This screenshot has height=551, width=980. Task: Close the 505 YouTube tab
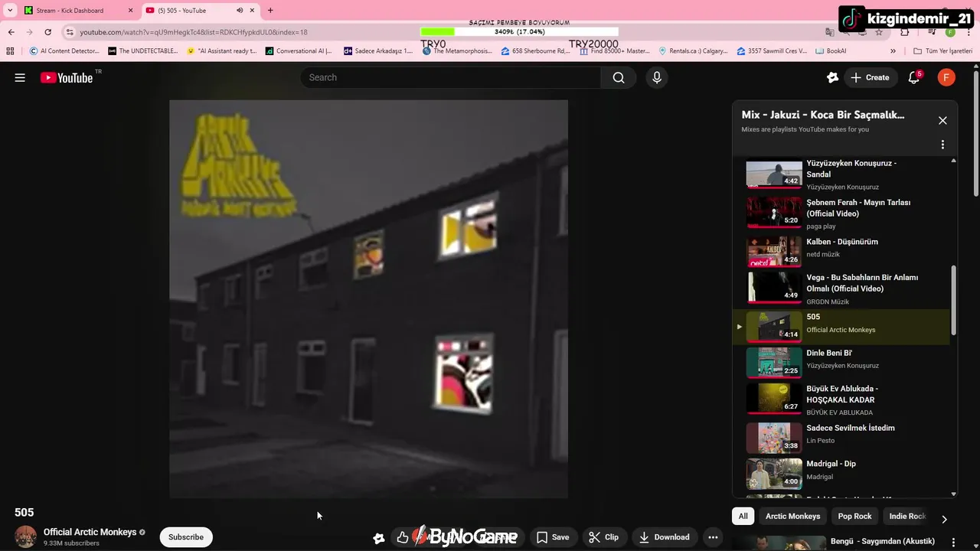coord(252,11)
